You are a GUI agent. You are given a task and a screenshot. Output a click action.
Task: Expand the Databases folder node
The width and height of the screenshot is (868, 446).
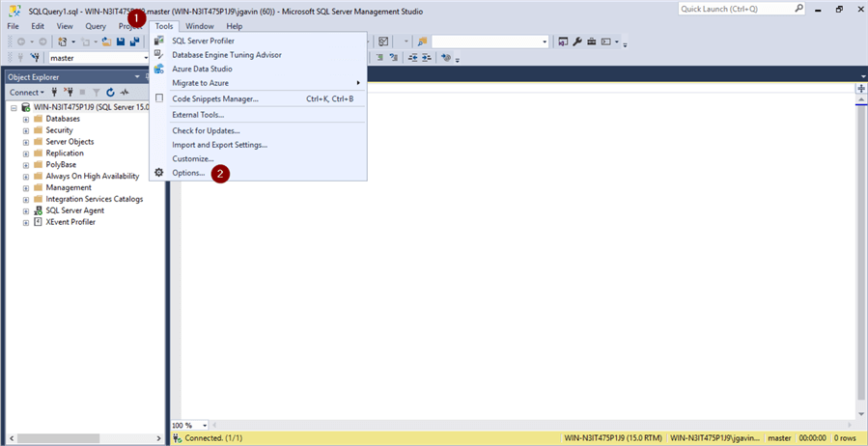25,119
